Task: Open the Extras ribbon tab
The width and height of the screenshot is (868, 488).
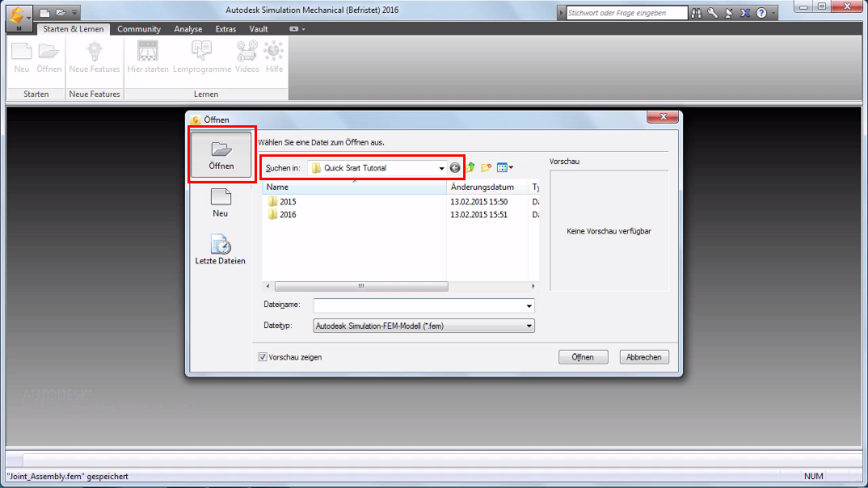Action: [225, 29]
